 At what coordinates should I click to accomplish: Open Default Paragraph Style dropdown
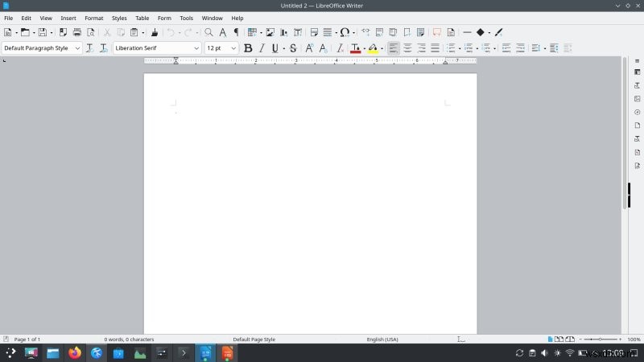pos(77,48)
